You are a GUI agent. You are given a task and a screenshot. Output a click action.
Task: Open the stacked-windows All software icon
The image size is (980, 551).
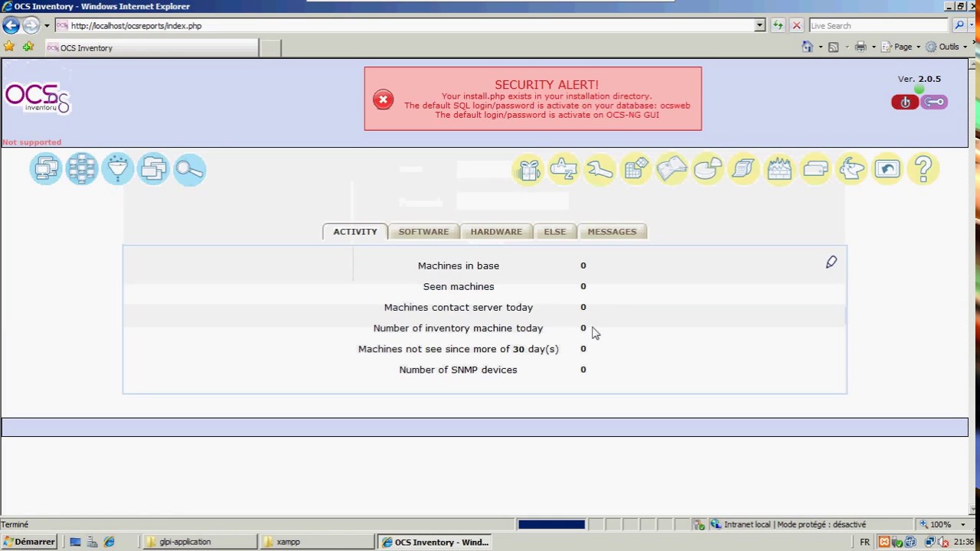[154, 169]
